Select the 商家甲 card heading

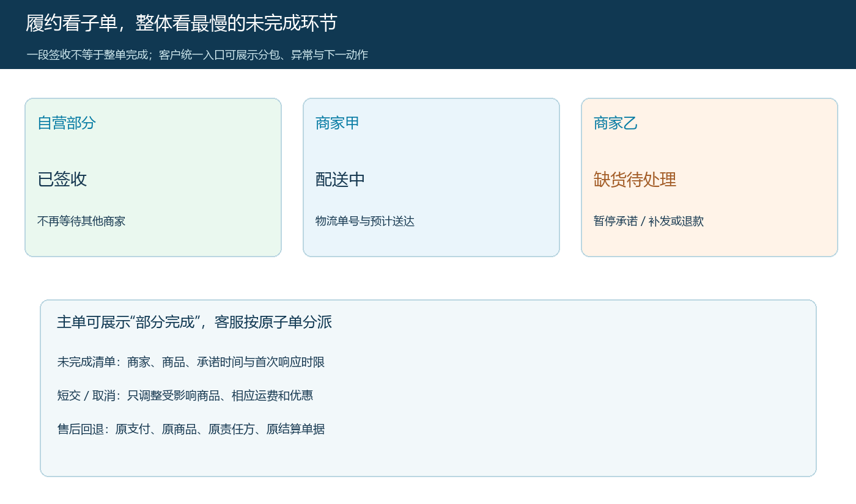pyautogui.click(x=338, y=123)
